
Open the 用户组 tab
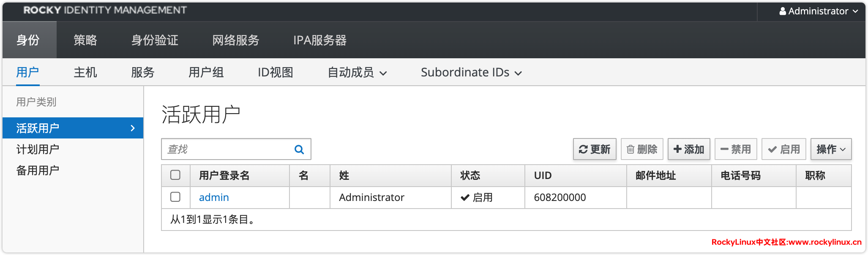(x=206, y=73)
